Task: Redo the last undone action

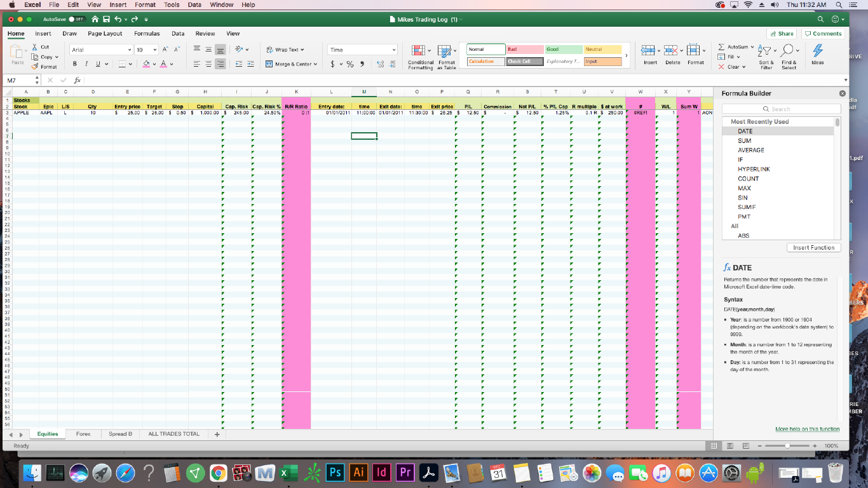Action: point(134,19)
